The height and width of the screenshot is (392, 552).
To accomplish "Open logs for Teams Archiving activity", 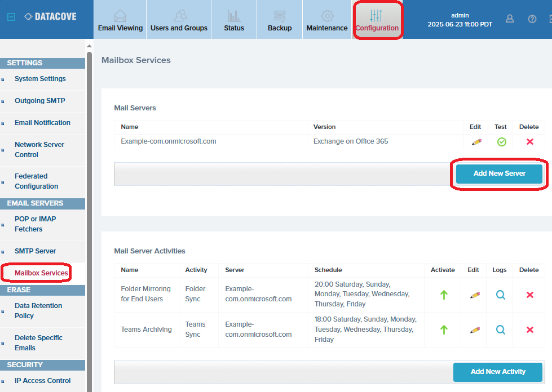I will tap(500, 330).
